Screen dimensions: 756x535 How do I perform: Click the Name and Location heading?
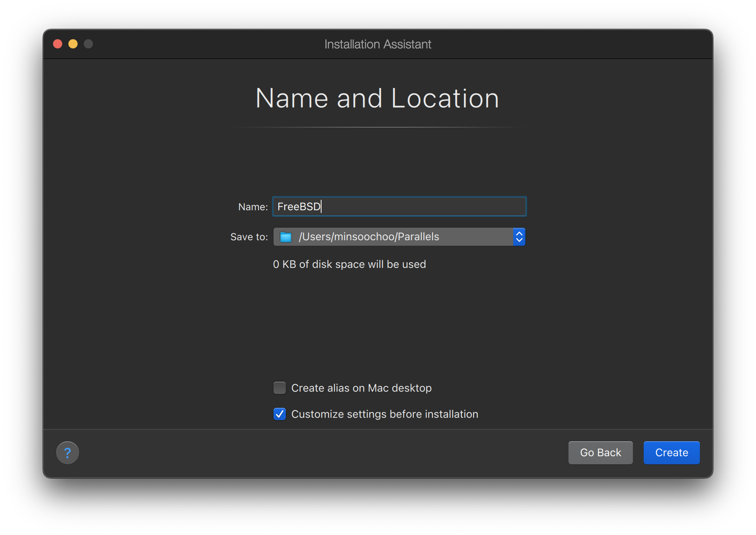377,98
